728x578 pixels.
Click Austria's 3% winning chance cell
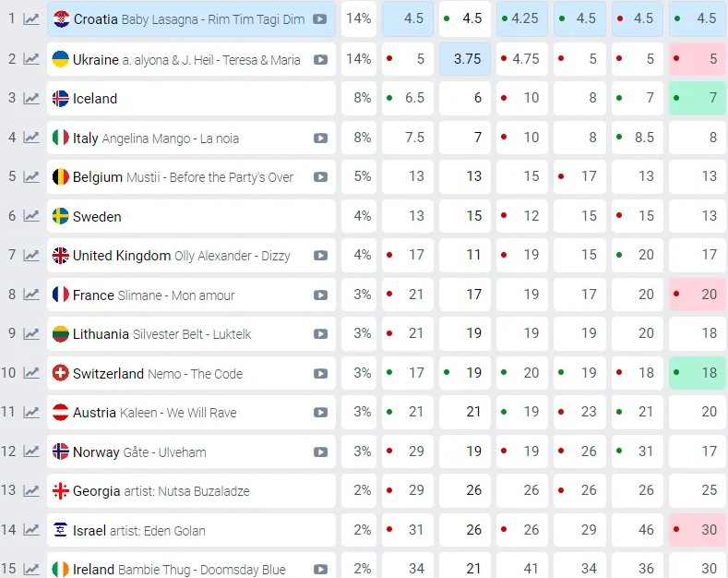point(359,412)
